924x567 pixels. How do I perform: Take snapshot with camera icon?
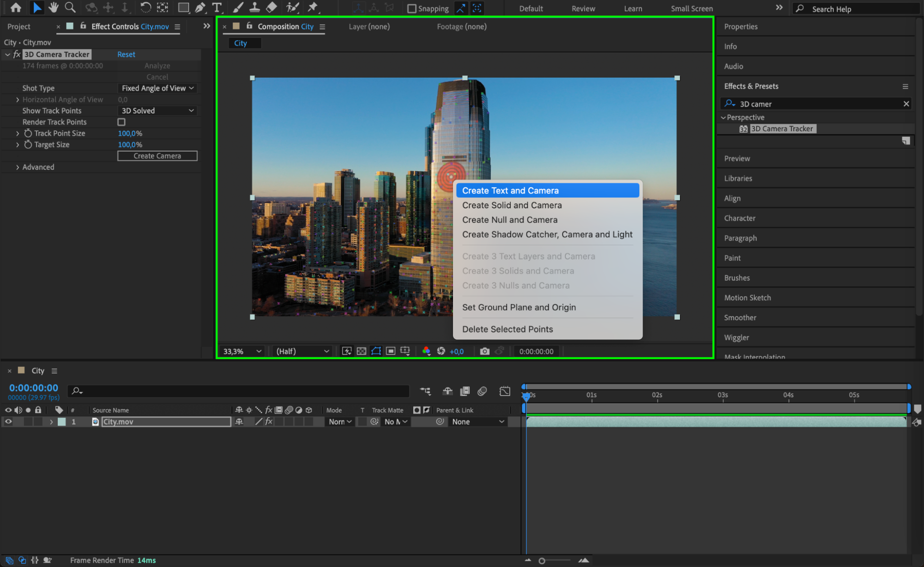point(484,351)
